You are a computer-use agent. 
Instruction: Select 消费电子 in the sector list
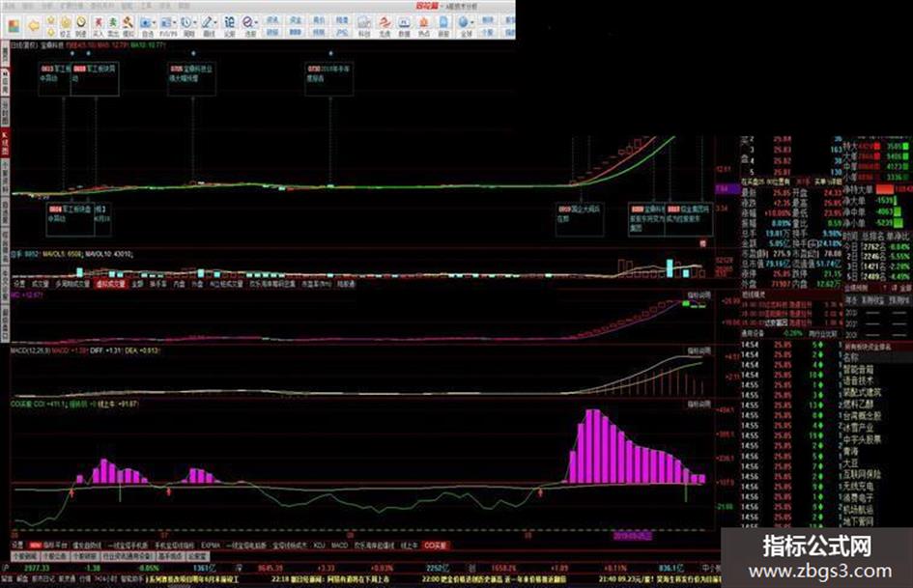pos(858,498)
